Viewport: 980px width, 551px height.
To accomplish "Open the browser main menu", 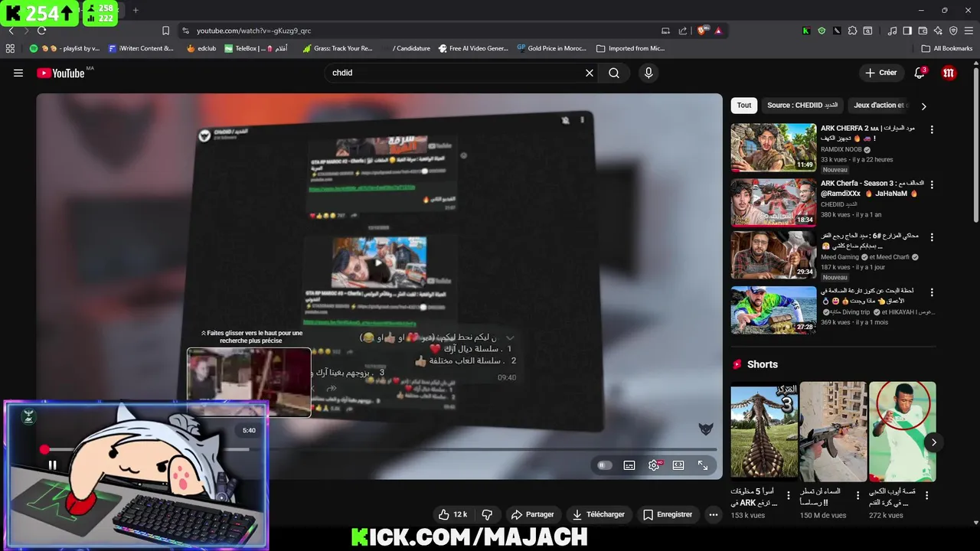I will coord(969,31).
